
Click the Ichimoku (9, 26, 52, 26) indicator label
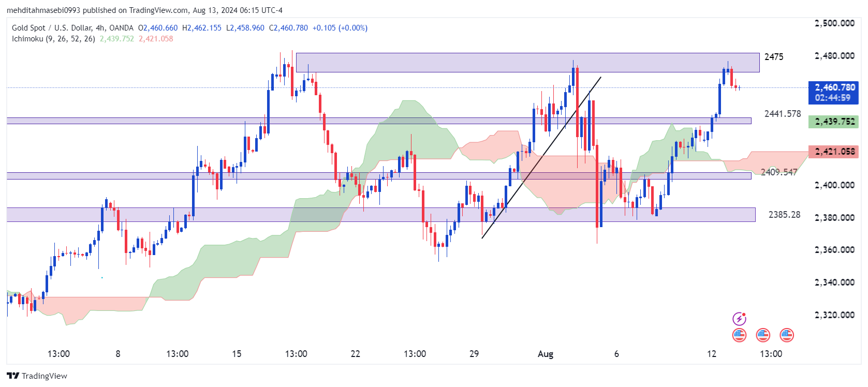pos(53,39)
